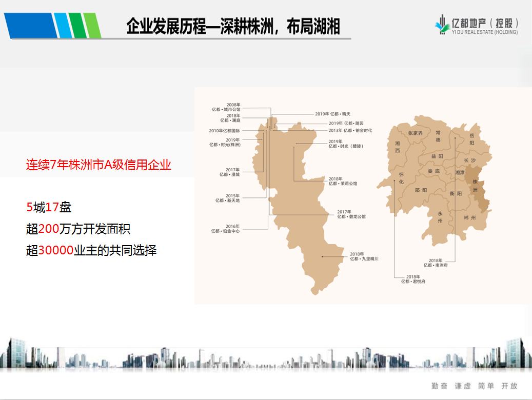Select the 超30000业主的共同选择 line
Image resolution: width=532 pixels, height=400 pixels.
[91, 251]
